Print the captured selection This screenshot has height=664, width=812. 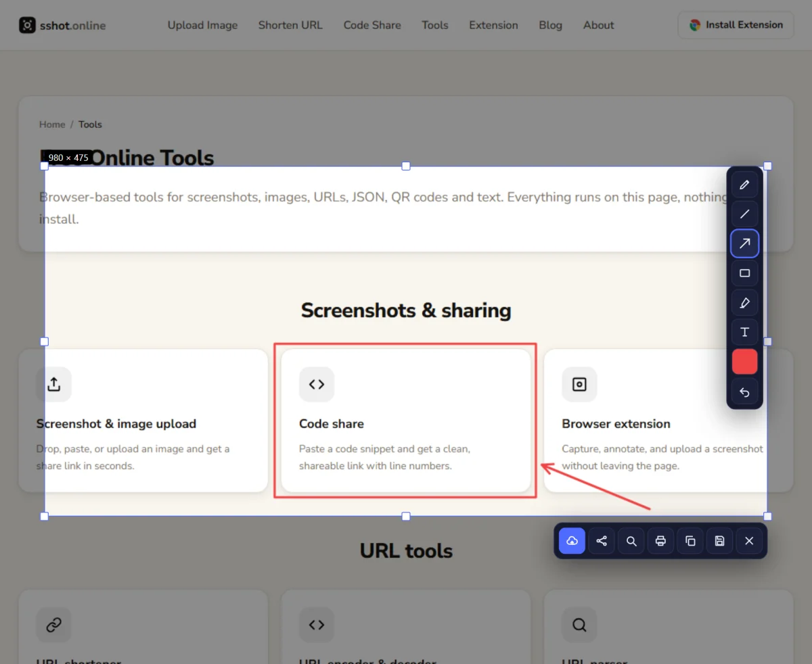coord(660,541)
